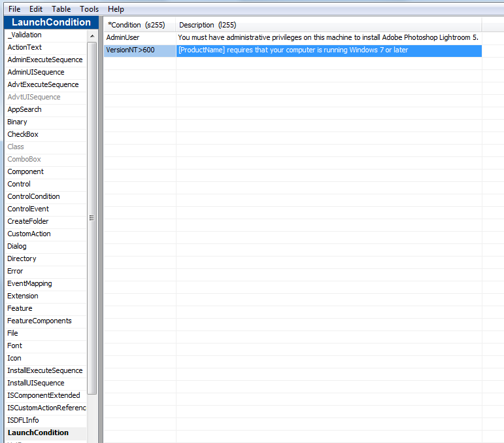Sort by the Condition column header
Screen dimensions: 504x443
(x=137, y=25)
